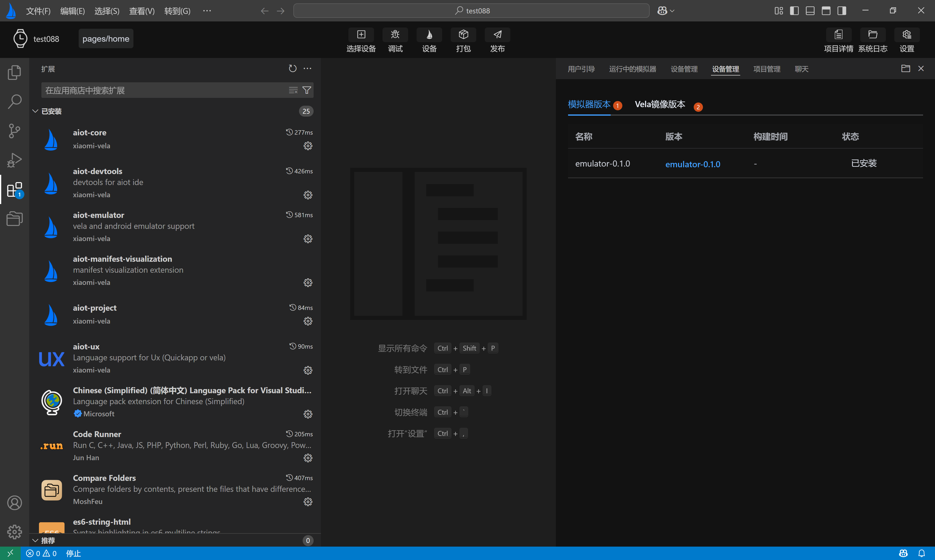
Task: Click the filter extensions funnel icon
Action: point(307,90)
